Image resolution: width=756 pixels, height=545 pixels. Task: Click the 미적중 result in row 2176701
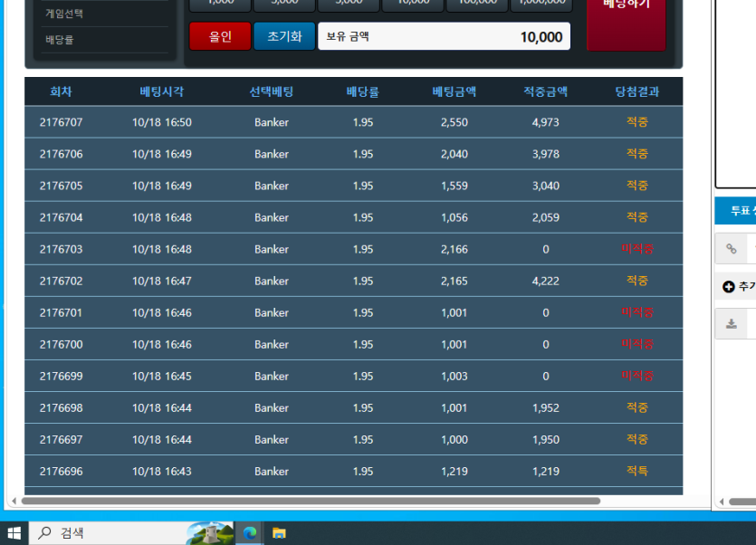click(636, 312)
